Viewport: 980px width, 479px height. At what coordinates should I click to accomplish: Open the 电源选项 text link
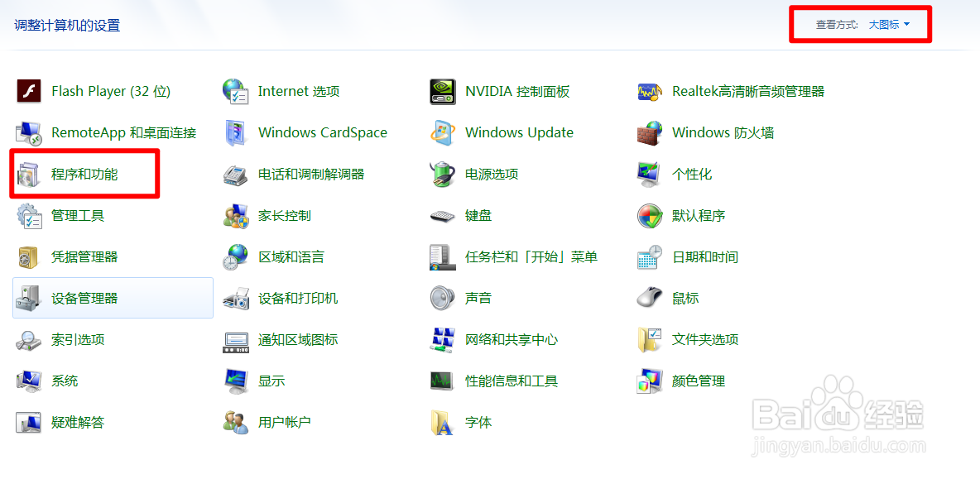[492, 175]
